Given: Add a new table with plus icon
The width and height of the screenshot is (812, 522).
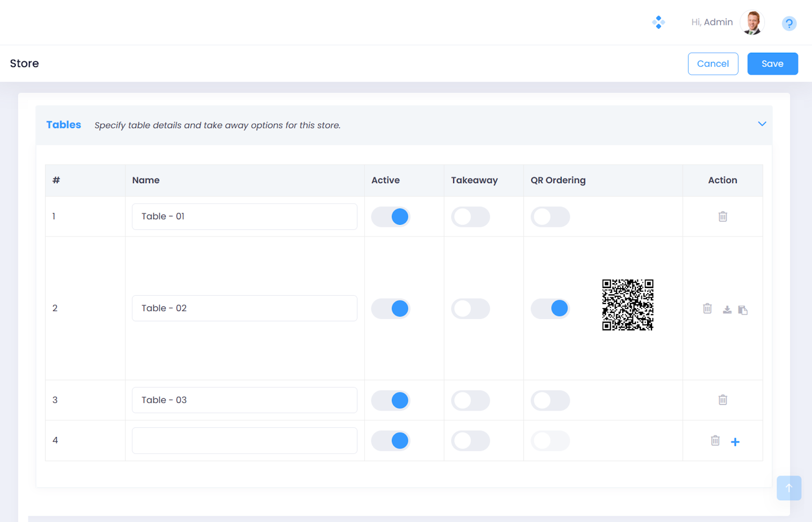Looking at the screenshot, I should 735,442.
